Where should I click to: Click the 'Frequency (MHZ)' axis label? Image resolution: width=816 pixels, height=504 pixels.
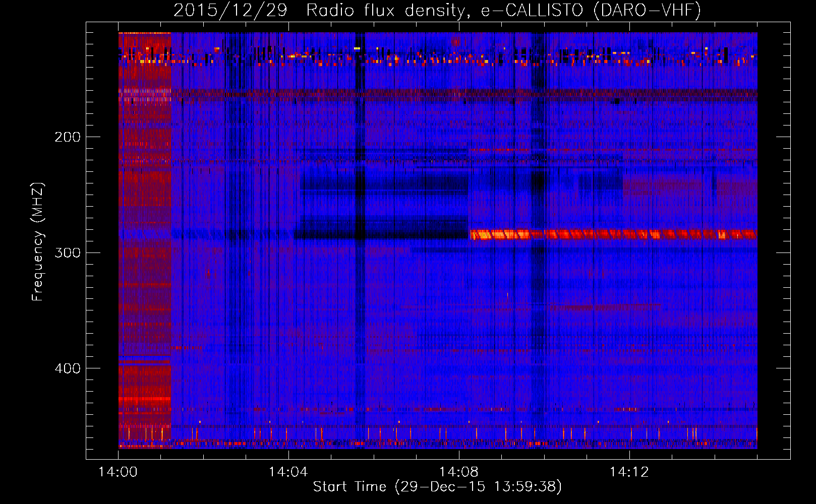point(38,242)
